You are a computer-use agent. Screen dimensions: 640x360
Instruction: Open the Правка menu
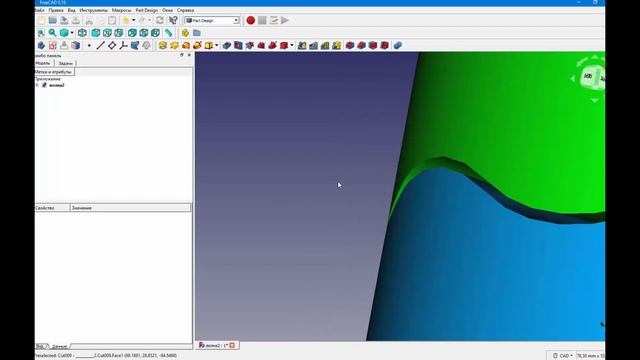click(x=56, y=10)
